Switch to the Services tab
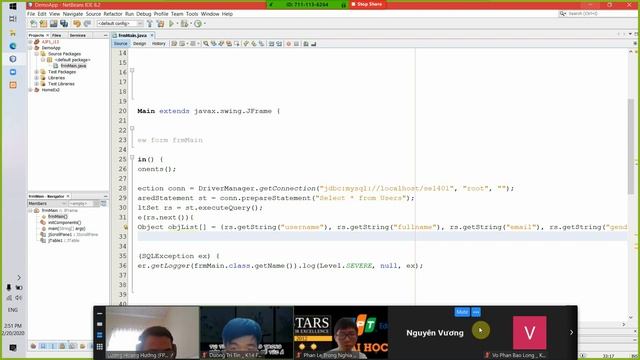This screenshot has height=360, width=640. (78, 36)
